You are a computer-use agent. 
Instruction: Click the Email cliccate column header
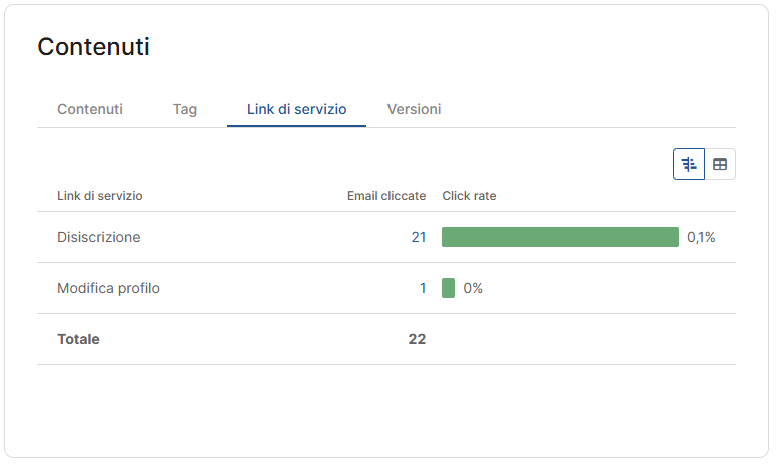[387, 196]
